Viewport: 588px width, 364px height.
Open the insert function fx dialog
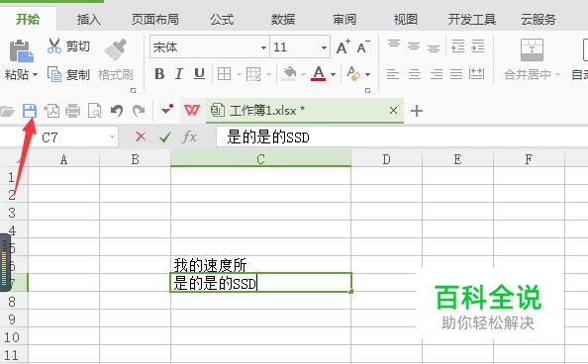click(189, 136)
